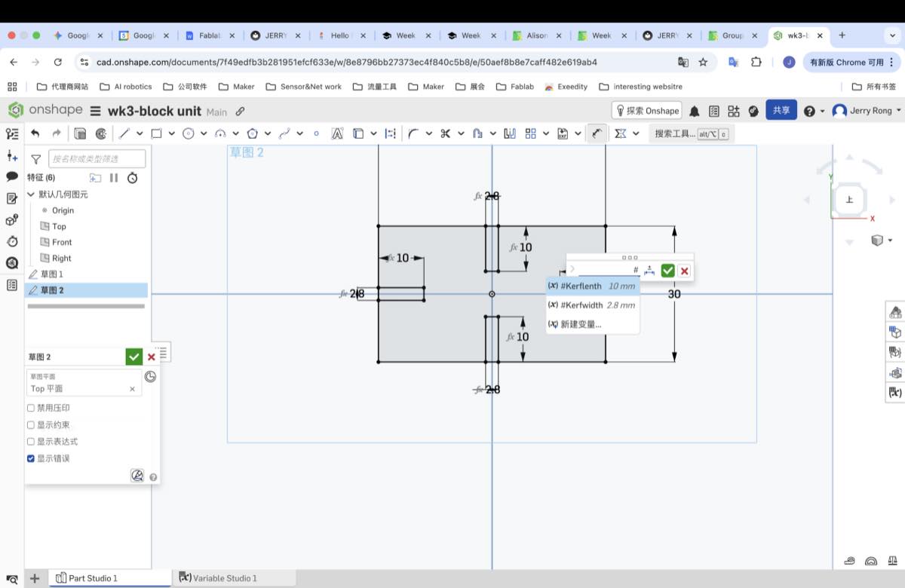Select the Sketch fillet tool
905x588 pixels.
pos(413,133)
